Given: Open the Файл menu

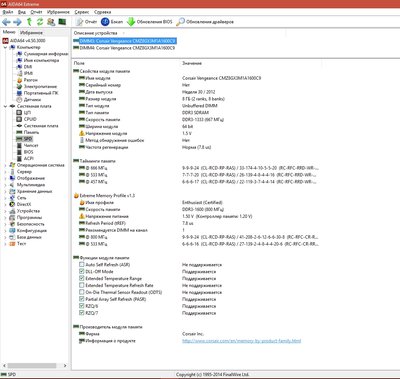Looking at the screenshot, I should 8,12.
